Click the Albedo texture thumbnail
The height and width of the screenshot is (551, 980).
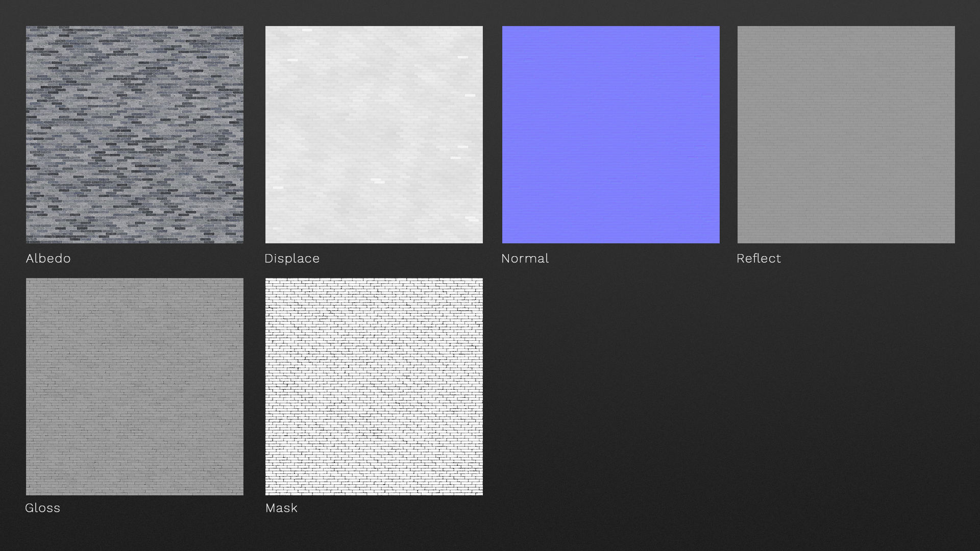[x=135, y=135]
